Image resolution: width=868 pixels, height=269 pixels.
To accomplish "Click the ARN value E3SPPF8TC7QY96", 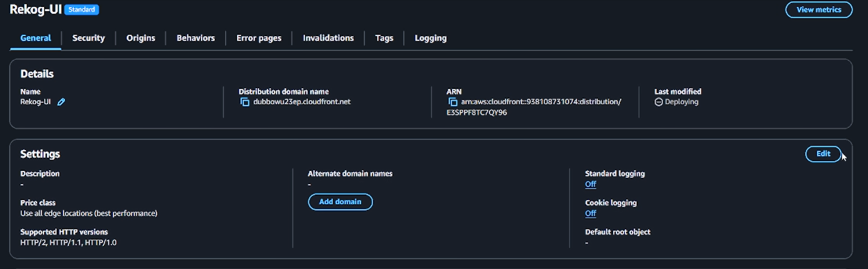I will point(477,112).
